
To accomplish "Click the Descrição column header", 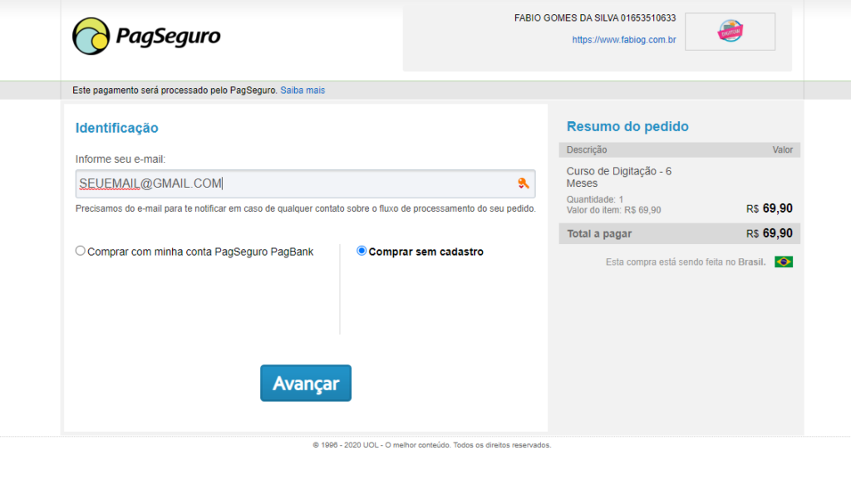I will [587, 150].
